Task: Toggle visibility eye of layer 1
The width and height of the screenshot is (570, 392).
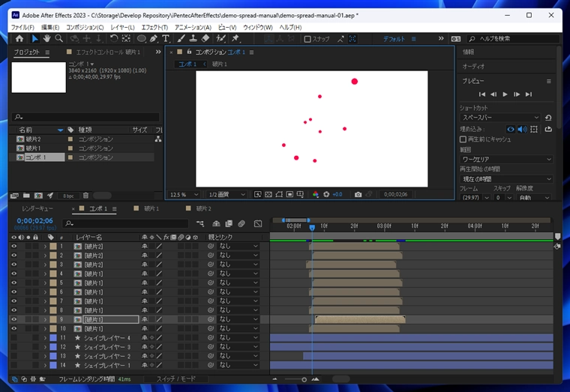Action: [13, 247]
